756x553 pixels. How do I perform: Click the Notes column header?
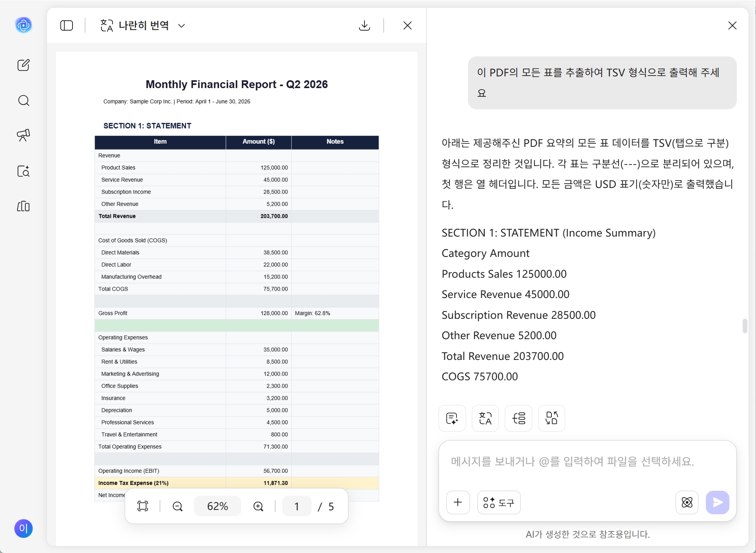coord(335,142)
